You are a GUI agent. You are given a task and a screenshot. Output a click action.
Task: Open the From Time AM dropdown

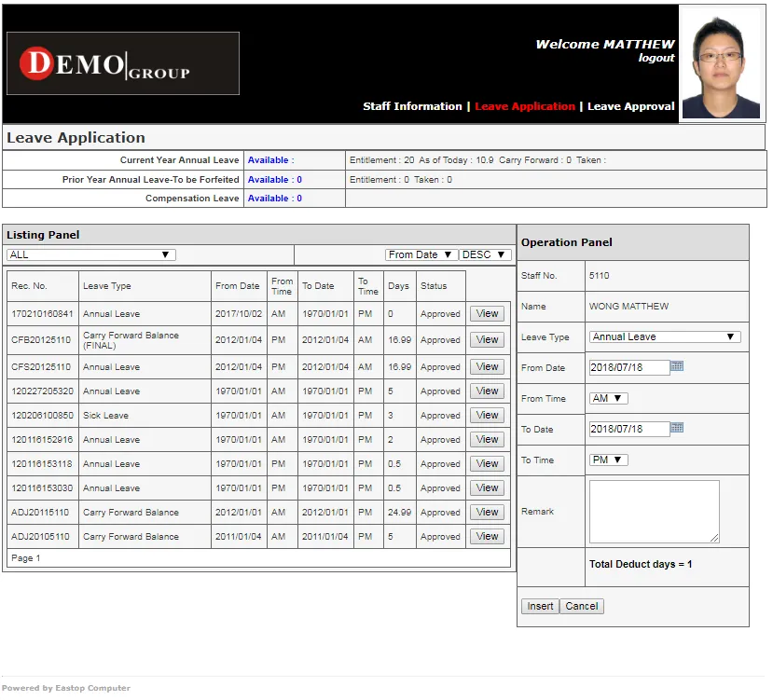coord(609,398)
